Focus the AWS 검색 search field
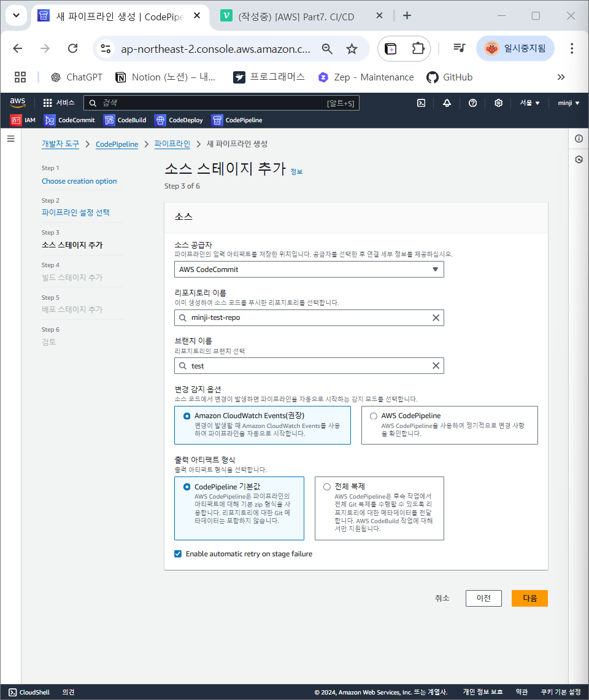Viewport: 589px width, 700px height. point(221,103)
